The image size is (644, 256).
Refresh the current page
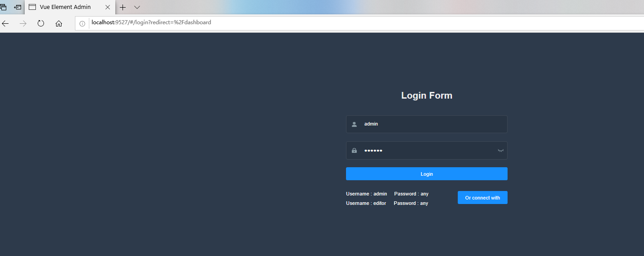pos(41,23)
